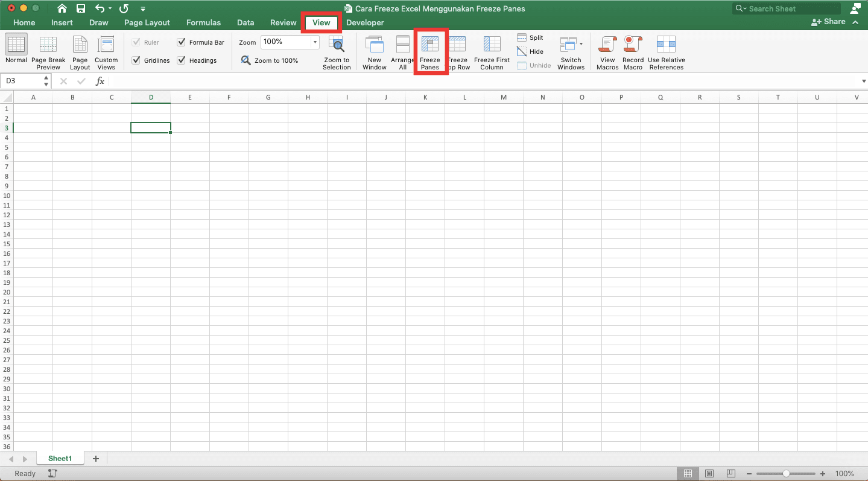
Task: Open the Developer tab
Action: click(365, 22)
